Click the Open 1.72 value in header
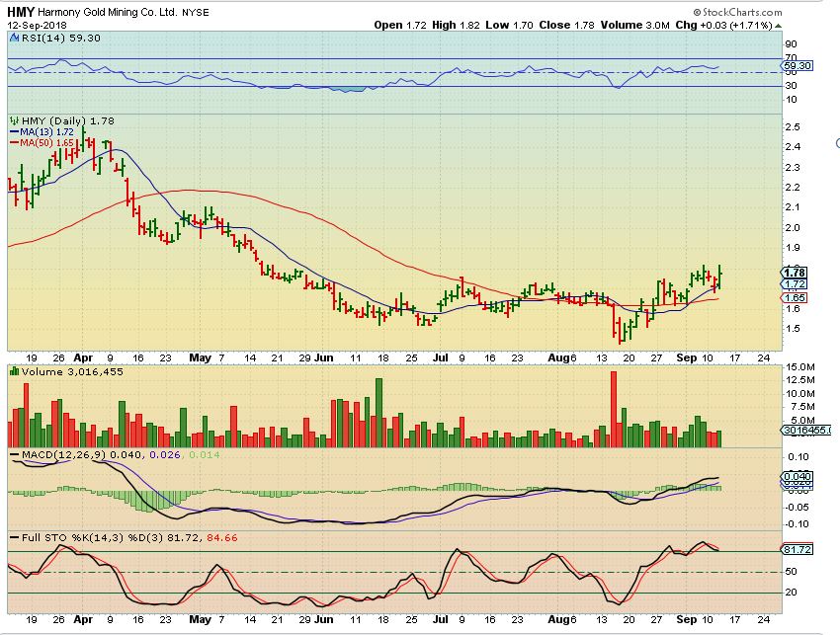840x635 pixels. pyautogui.click(x=400, y=25)
